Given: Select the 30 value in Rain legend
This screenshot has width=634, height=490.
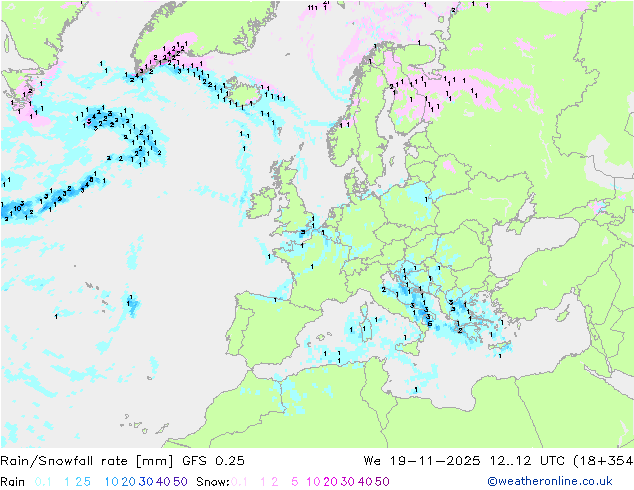Looking at the screenshot, I should point(146,482).
